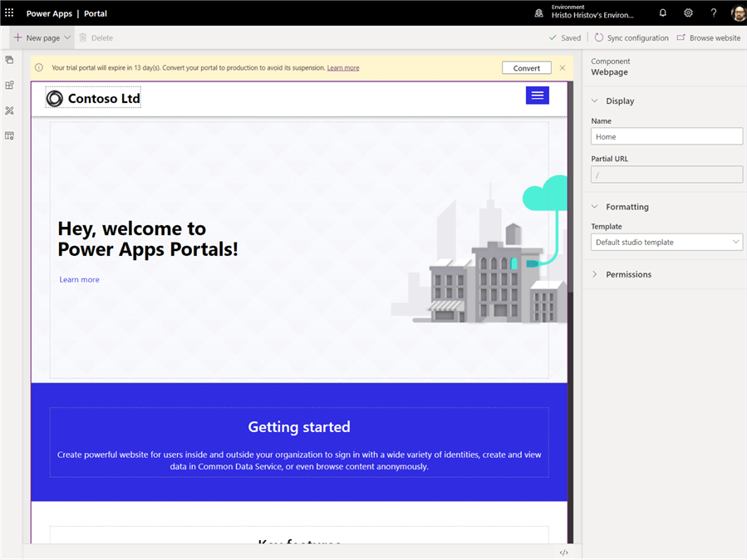
Task: Collapse the Display section
Action: pyautogui.click(x=595, y=101)
